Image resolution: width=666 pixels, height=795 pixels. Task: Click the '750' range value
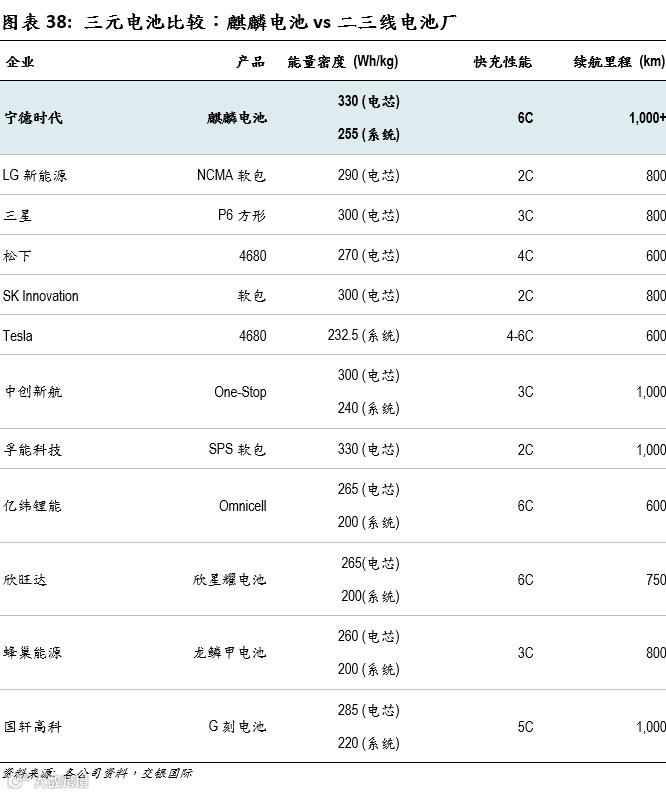[x=656, y=580]
